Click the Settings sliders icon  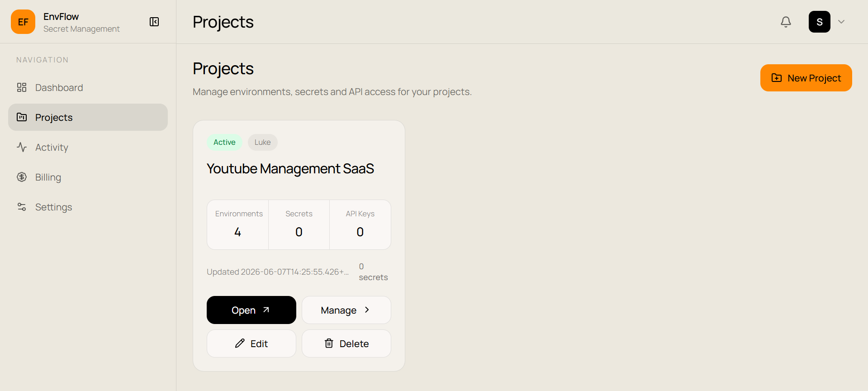[x=22, y=207]
